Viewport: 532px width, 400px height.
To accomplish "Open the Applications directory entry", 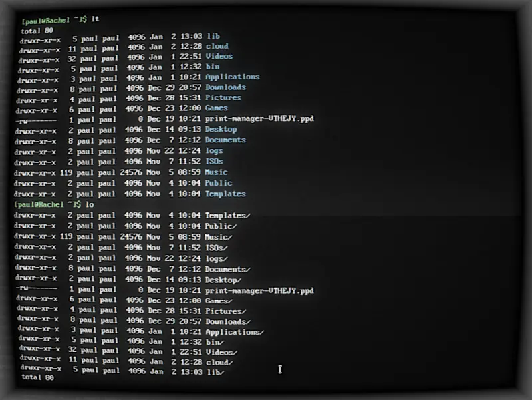I will pyautogui.click(x=232, y=77).
